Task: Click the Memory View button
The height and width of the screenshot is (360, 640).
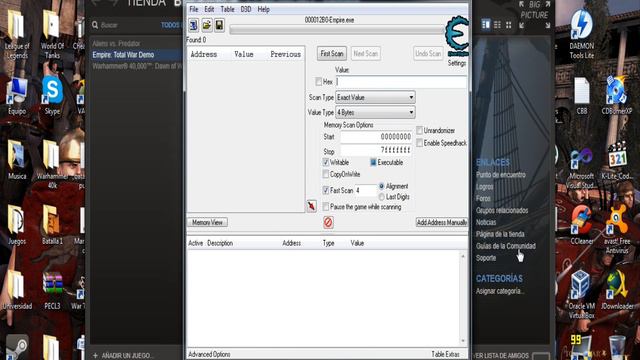Action: click(x=207, y=222)
